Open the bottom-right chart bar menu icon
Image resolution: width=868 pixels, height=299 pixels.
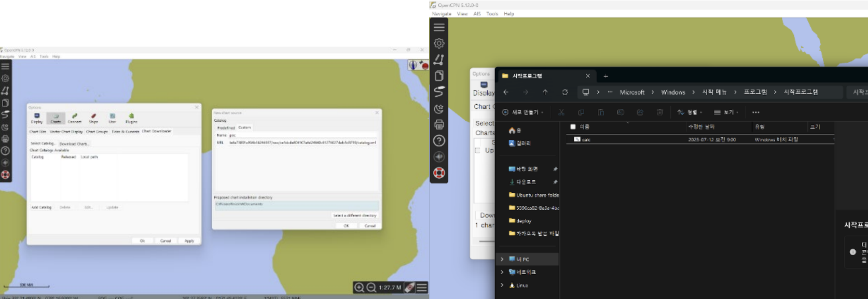(422, 287)
